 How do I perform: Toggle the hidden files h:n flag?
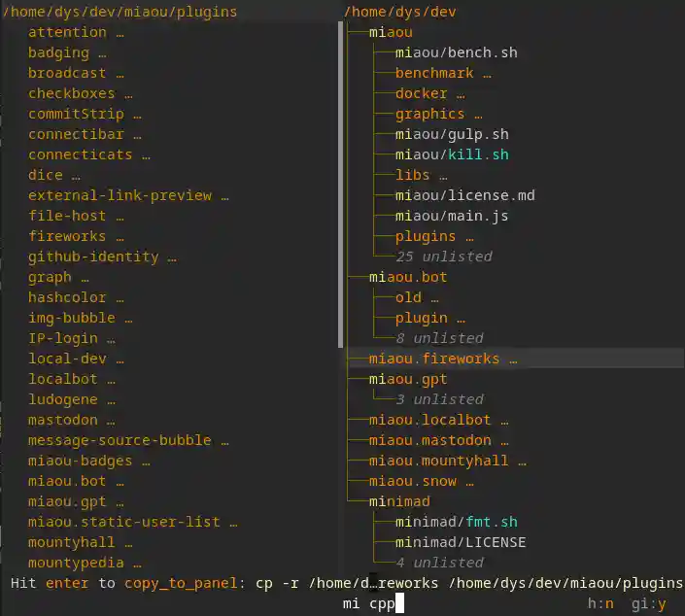point(600,603)
